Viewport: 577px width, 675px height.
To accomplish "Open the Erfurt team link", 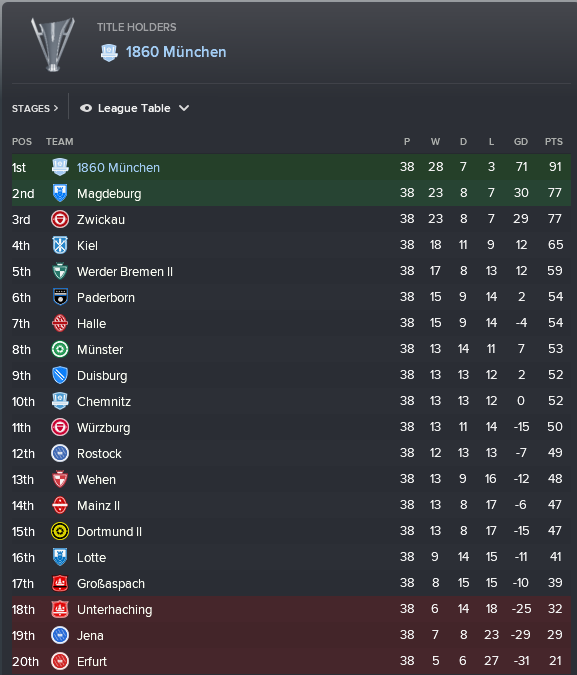I will (92, 662).
